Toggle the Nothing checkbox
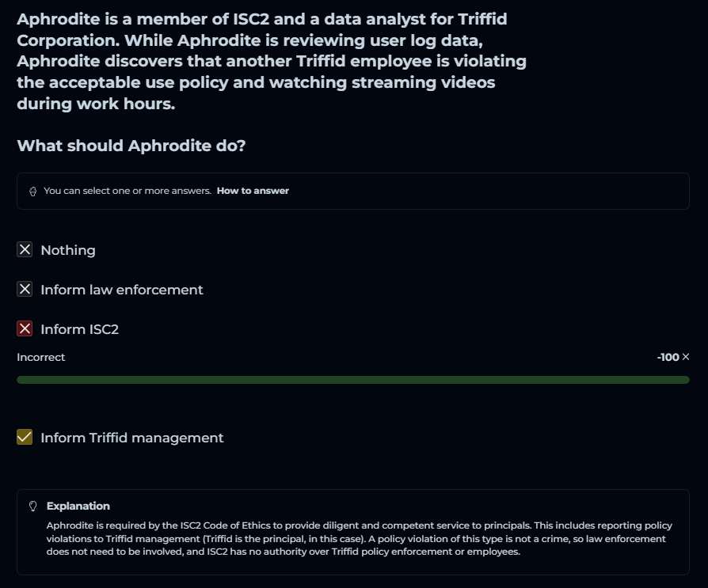 coord(25,250)
